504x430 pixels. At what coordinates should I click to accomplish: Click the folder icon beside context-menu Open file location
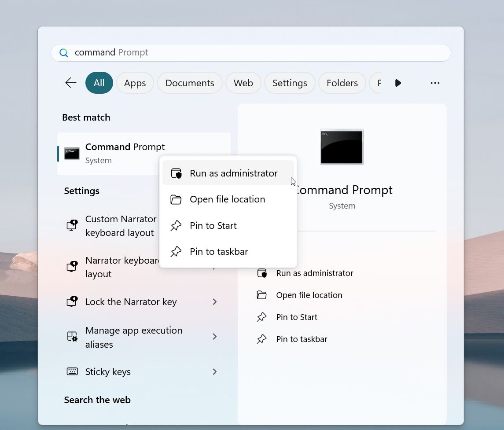tap(176, 199)
